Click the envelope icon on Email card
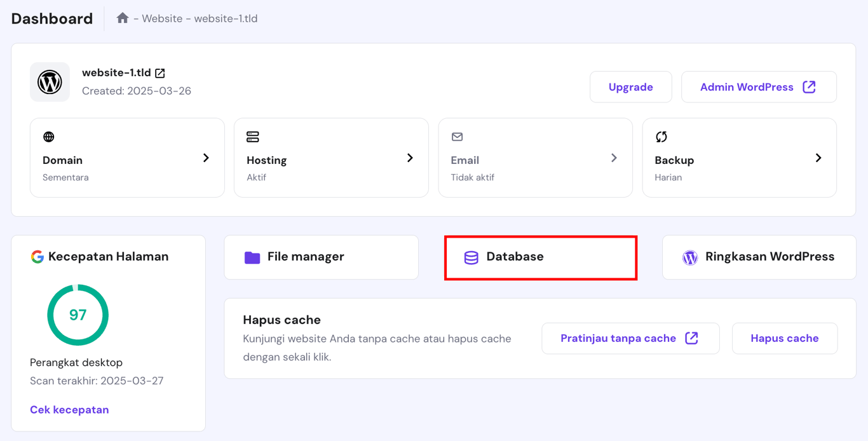Viewport: 868px width, 441px height. click(457, 137)
